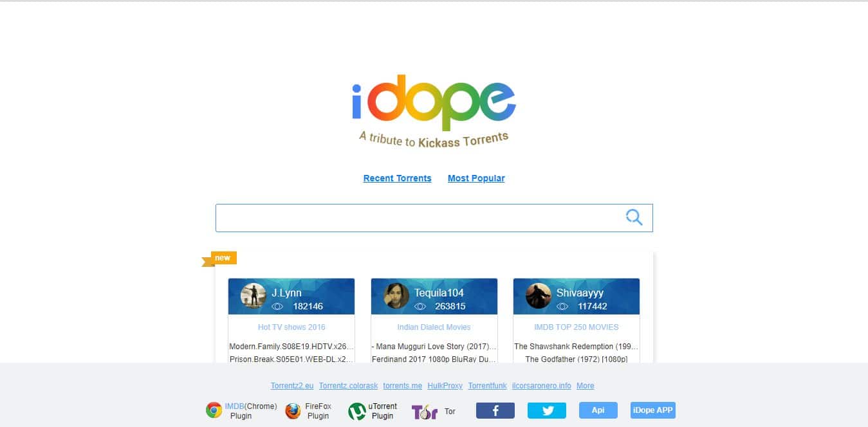Click Shivaayyy's profile avatar
Image resolution: width=868 pixels, height=427 pixels.
pyautogui.click(x=539, y=296)
